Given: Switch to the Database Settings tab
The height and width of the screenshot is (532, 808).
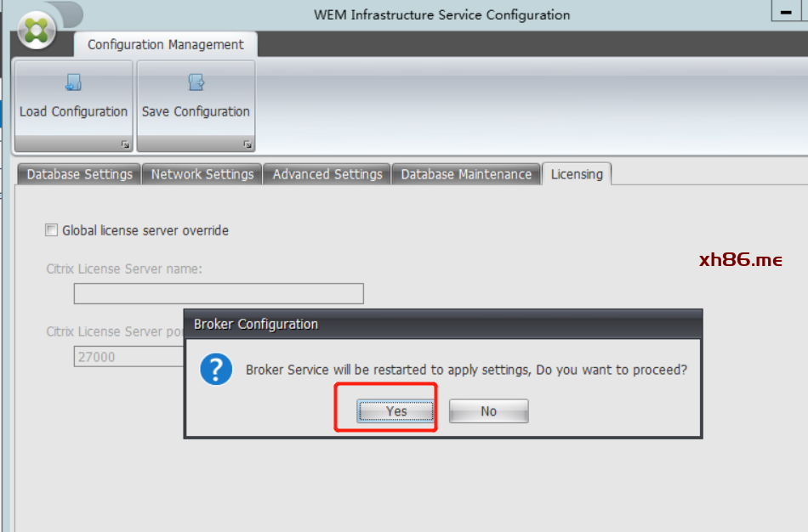Looking at the screenshot, I should [x=79, y=174].
